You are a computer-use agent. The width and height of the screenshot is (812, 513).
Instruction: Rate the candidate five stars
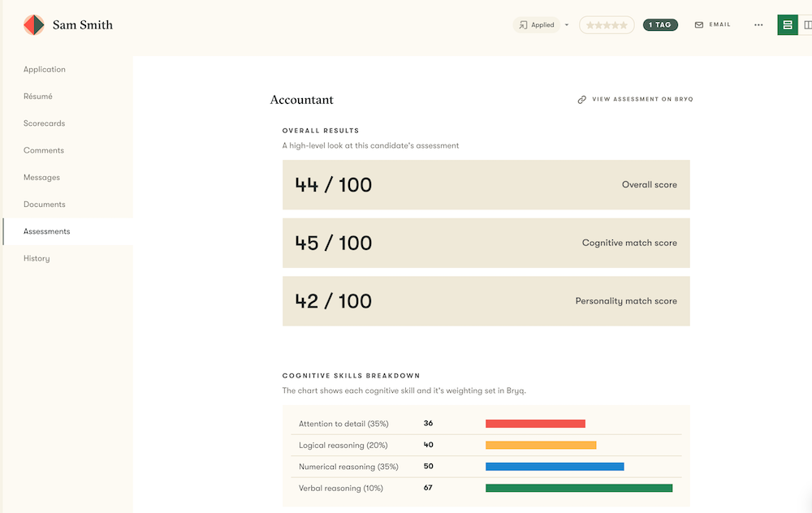click(x=624, y=25)
